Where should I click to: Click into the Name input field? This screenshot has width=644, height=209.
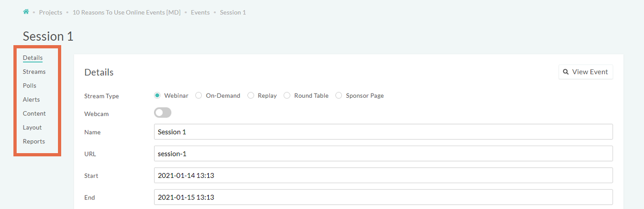pyautogui.click(x=383, y=132)
